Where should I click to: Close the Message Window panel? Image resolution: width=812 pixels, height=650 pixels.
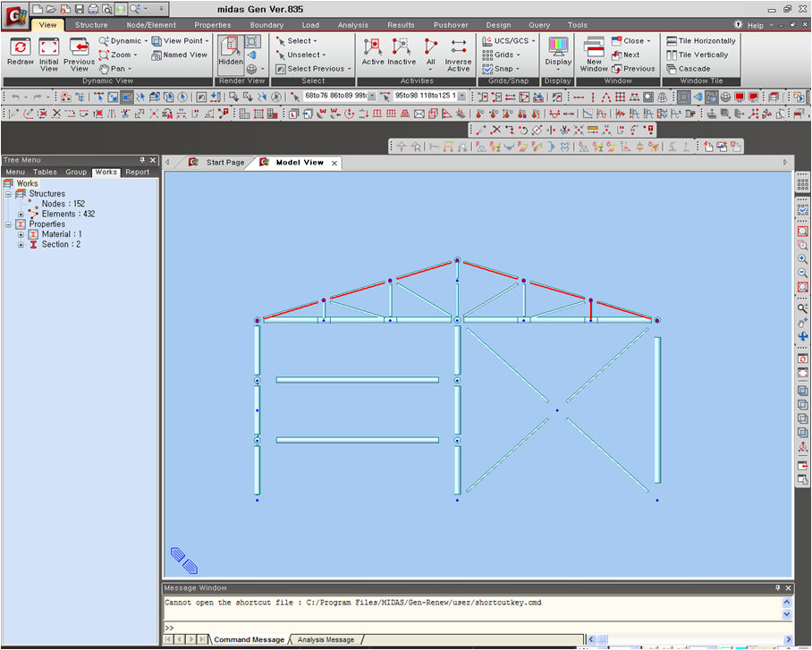788,587
